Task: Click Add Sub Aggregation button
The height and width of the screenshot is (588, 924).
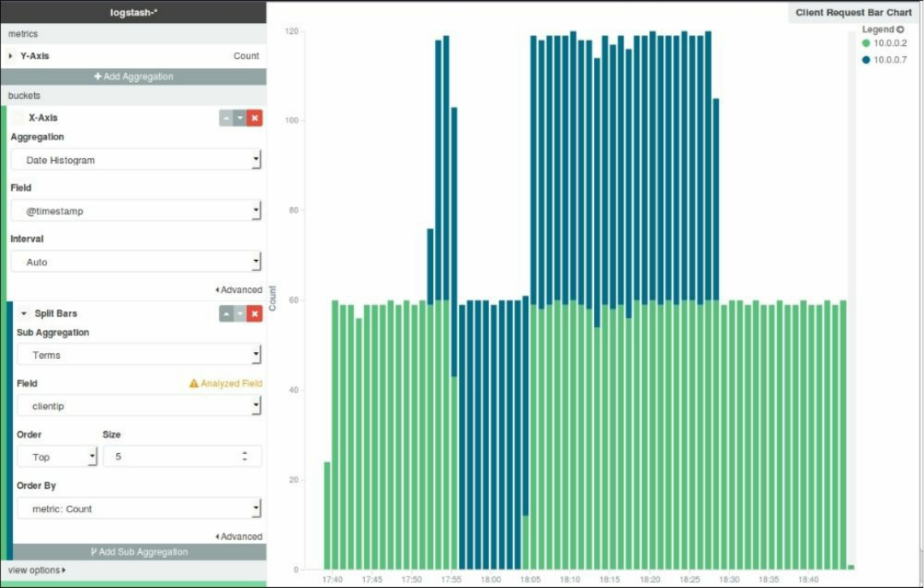Action: [x=139, y=552]
